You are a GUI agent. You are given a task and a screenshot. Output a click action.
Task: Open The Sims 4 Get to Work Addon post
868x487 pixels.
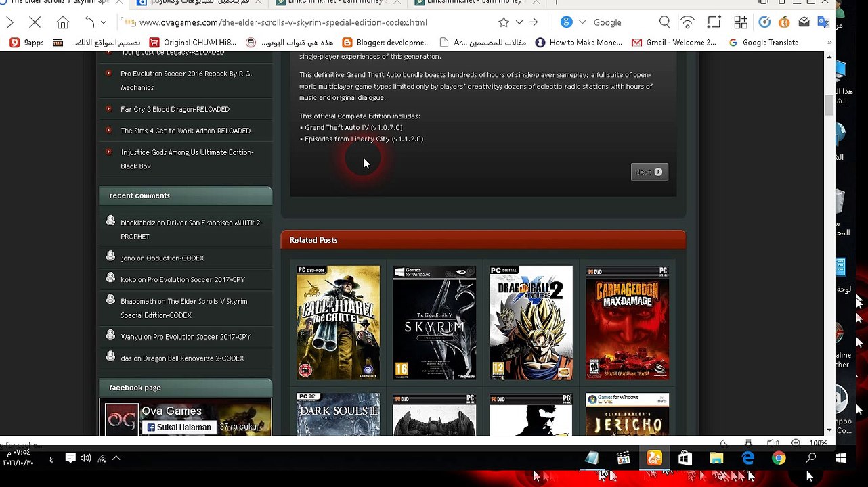(186, 131)
